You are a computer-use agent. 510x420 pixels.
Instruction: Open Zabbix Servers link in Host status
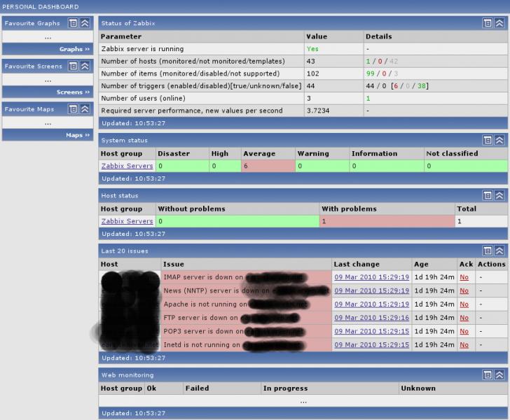(x=127, y=221)
